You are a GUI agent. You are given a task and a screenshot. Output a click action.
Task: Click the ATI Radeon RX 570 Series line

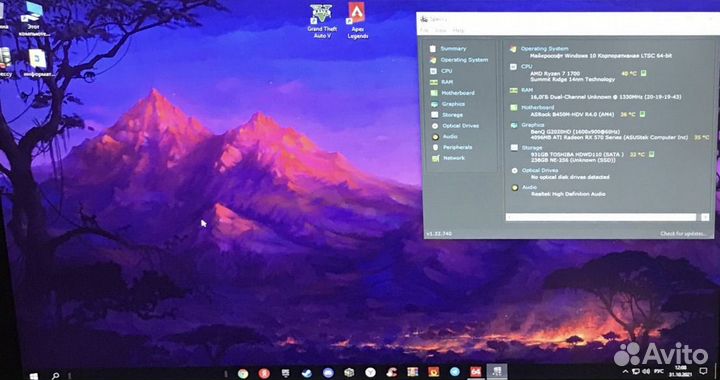(x=609, y=137)
